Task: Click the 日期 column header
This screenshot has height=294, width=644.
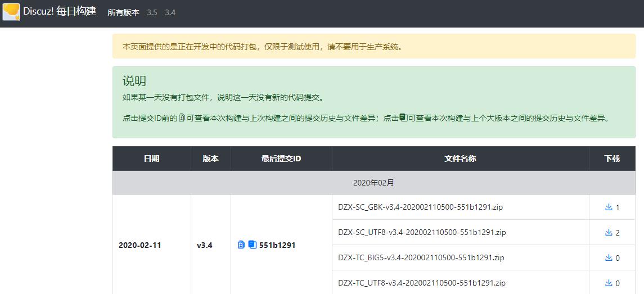Action: pos(151,159)
